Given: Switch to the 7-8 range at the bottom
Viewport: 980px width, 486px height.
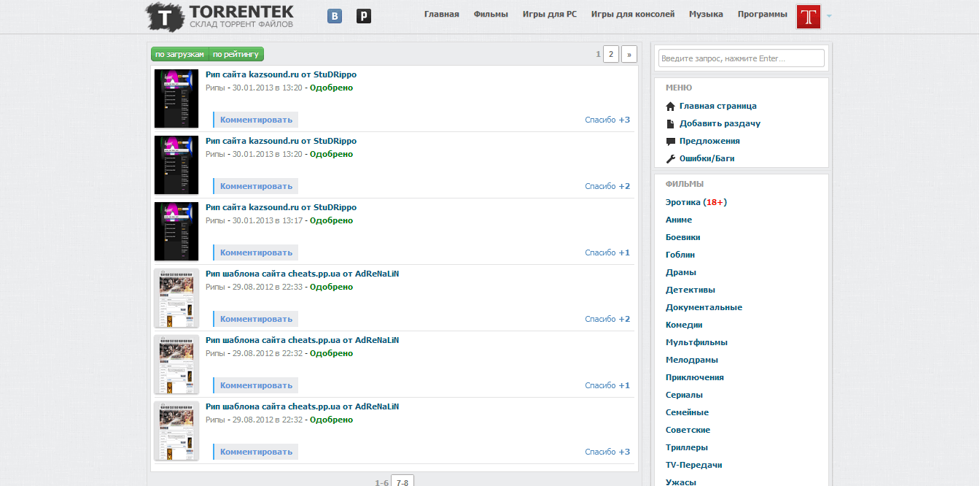Looking at the screenshot, I should point(402,482).
